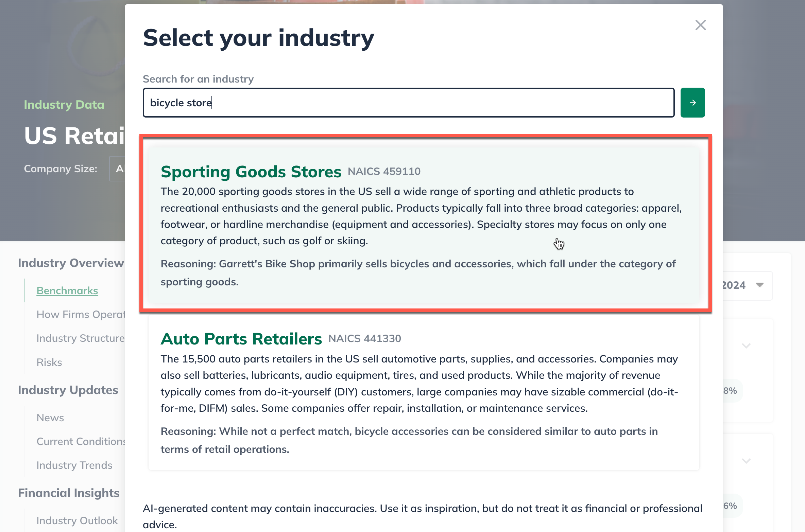Click NAICS 441330 code label
This screenshot has height=532, width=805.
pos(365,339)
